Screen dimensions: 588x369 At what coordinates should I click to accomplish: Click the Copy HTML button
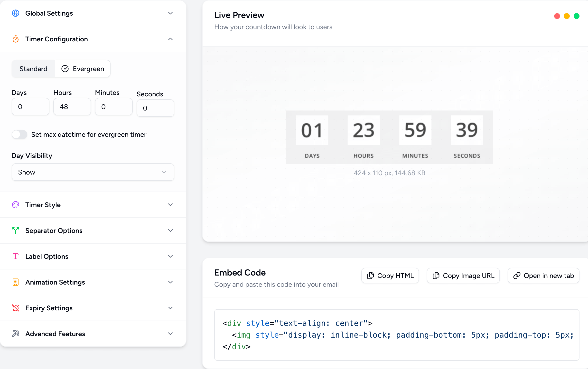tap(390, 276)
